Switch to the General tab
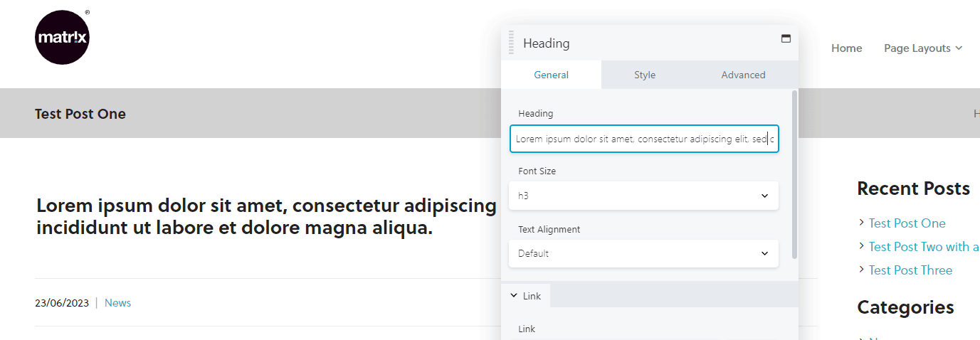 point(551,75)
